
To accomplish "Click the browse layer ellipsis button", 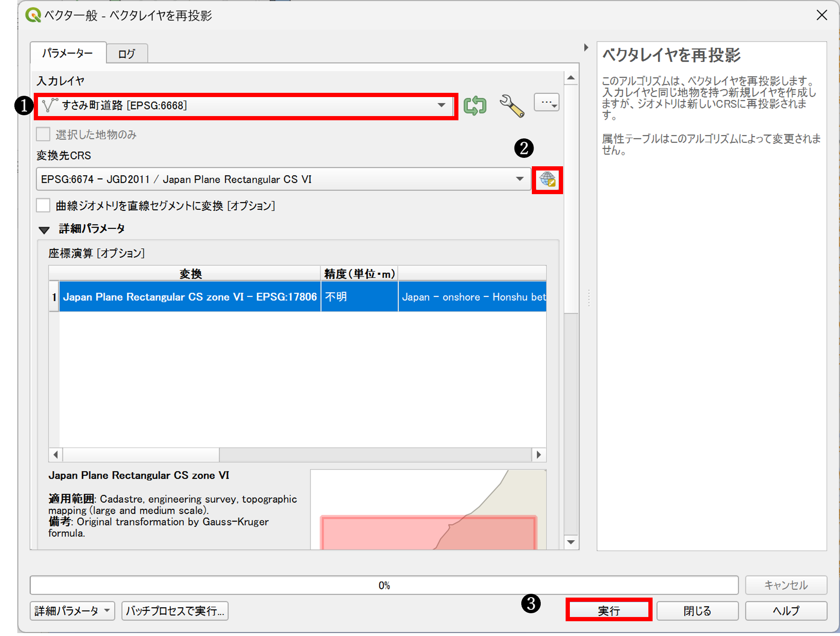I will click(547, 103).
